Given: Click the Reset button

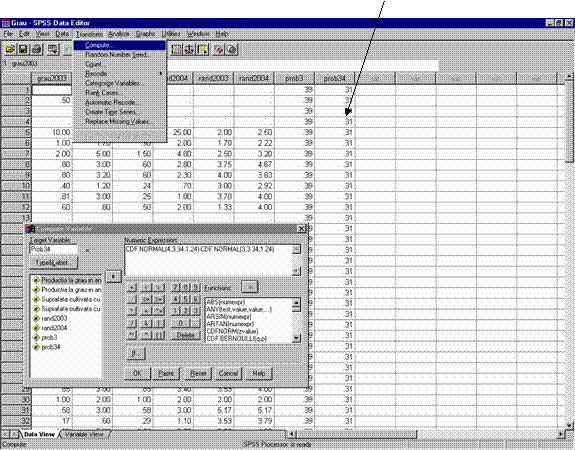Looking at the screenshot, I should point(198,373).
